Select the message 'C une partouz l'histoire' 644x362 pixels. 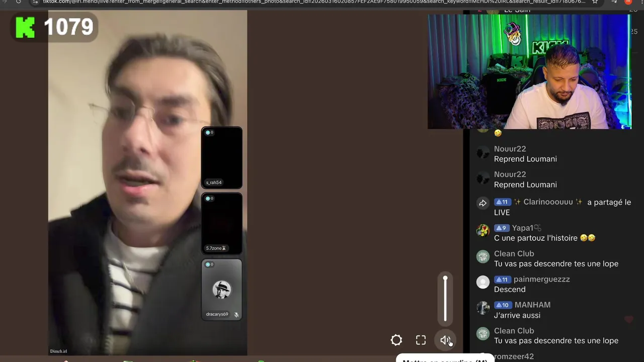(544, 238)
